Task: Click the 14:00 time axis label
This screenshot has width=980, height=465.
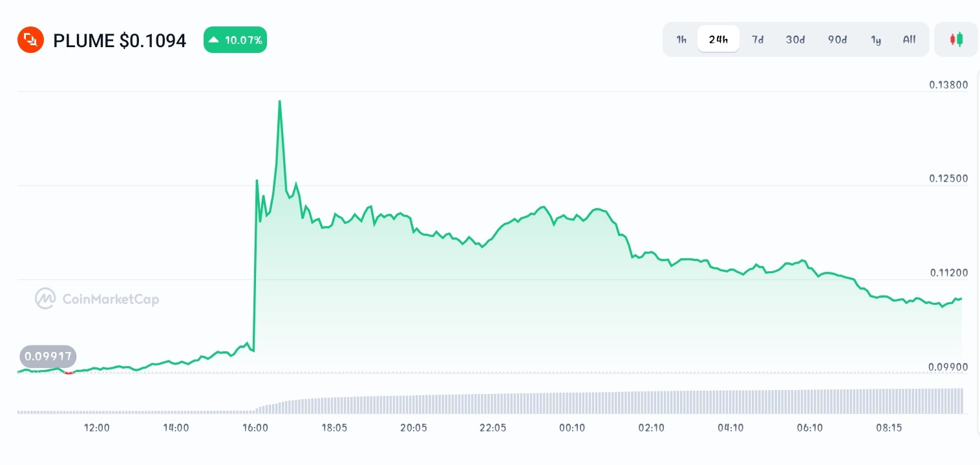Action: tap(176, 428)
